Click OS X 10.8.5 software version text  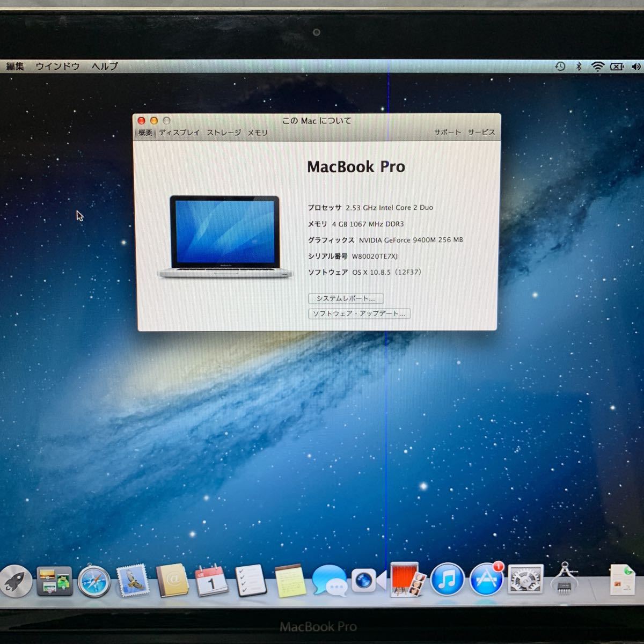pyautogui.click(x=387, y=272)
